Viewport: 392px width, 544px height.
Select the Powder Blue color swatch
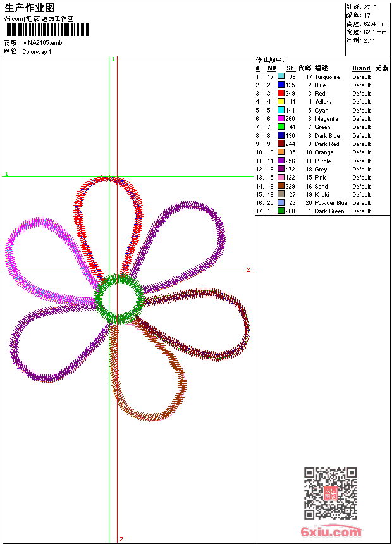tap(281, 203)
